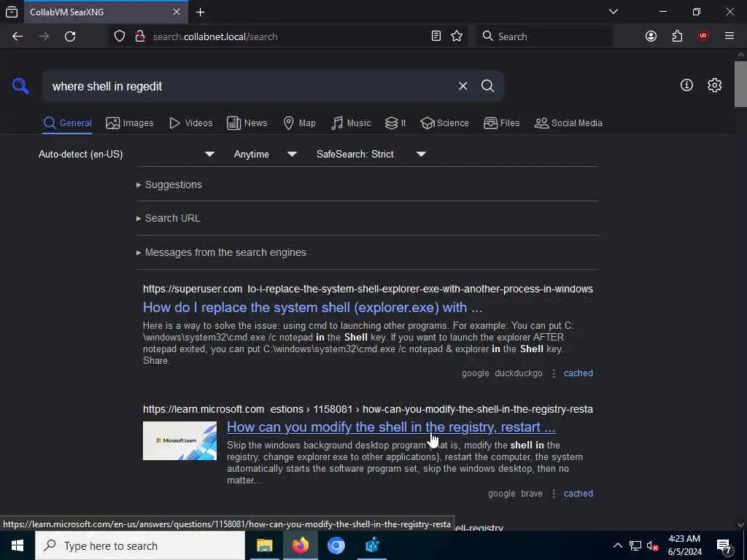Show hidden system tray icons chevron

click(617, 545)
